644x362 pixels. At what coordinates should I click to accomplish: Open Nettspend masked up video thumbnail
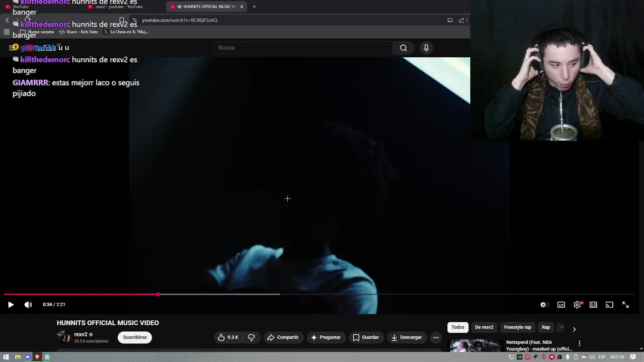pyautogui.click(x=475, y=346)
